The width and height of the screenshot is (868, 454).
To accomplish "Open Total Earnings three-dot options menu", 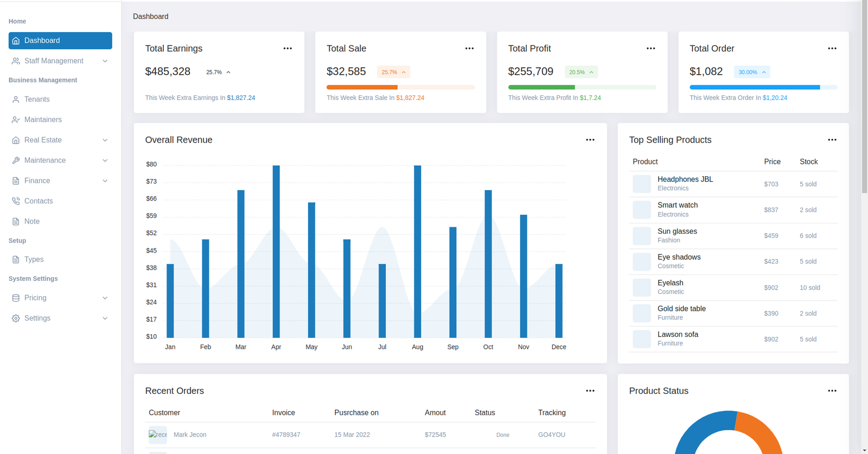I will coord(288,49).
